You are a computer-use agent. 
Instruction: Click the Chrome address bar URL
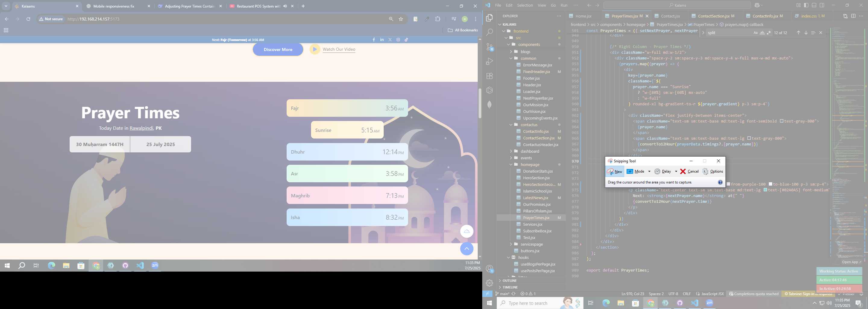click(93, 19)
